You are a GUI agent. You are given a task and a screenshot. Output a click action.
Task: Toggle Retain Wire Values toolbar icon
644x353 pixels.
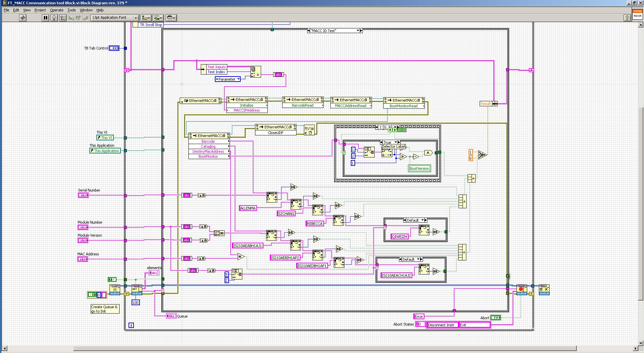coord(63,18)
